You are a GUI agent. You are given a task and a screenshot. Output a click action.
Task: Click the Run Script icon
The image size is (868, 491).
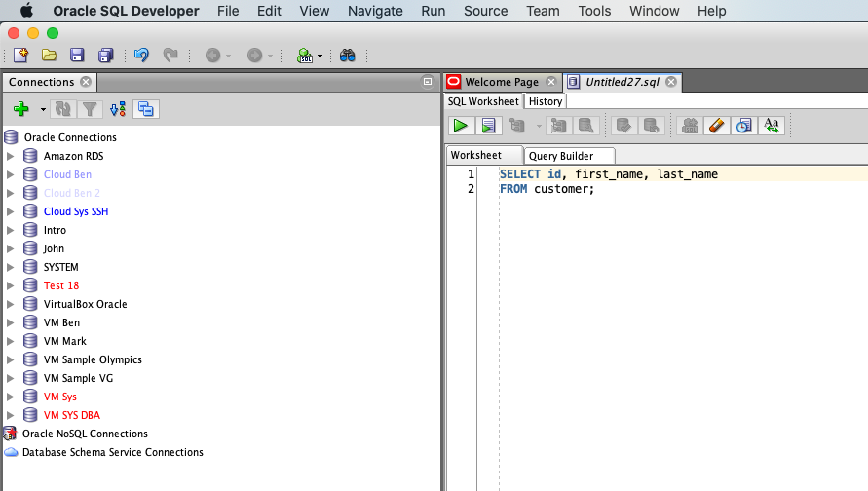489,126
